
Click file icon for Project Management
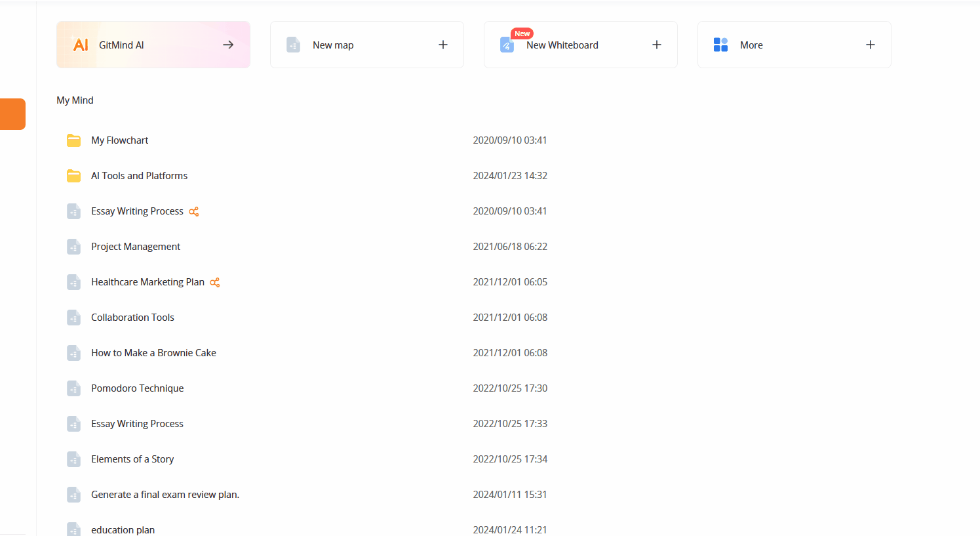coord(73,247)
